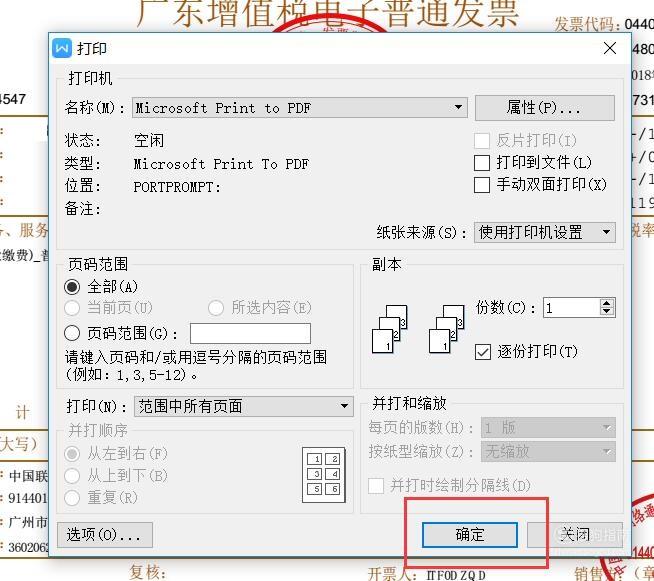Click the left stacked-pages collate icon

390,329
